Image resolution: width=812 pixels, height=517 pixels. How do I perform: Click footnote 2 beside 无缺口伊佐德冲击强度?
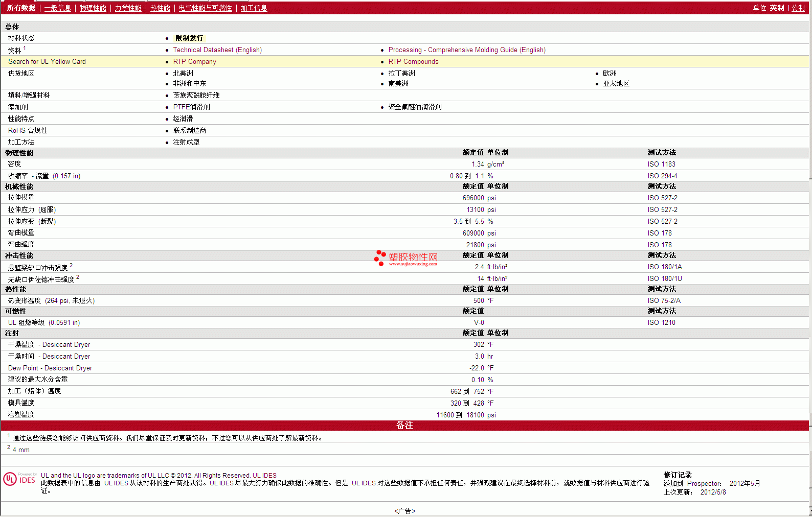(78, 277)
